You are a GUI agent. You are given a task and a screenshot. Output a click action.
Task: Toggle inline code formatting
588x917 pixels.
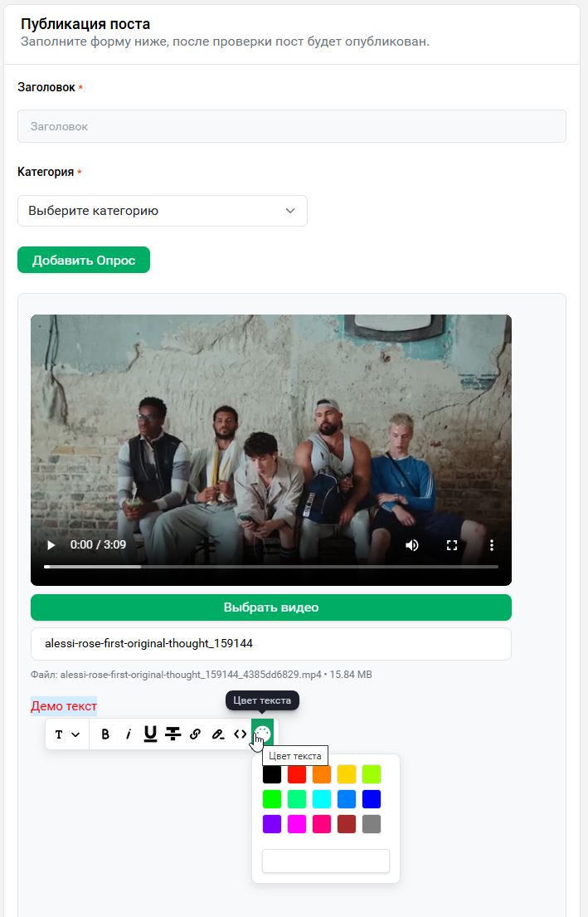[x=240, y=734]
